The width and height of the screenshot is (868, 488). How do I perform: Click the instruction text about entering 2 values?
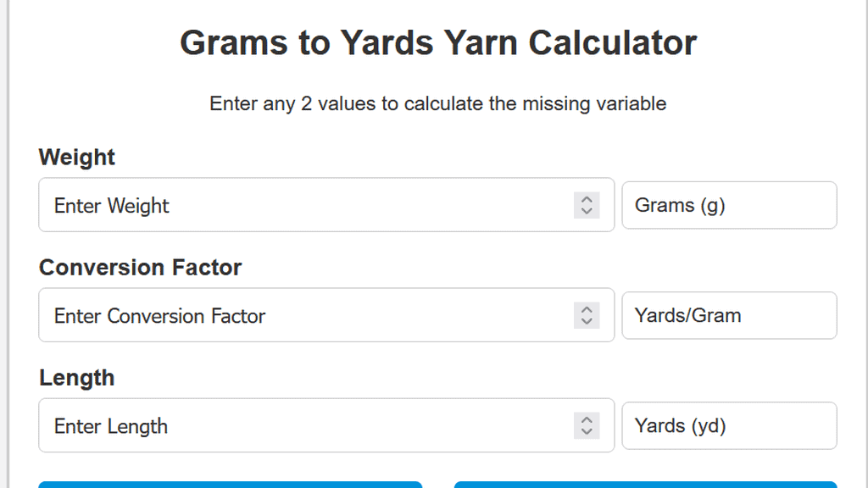[437, 103]
